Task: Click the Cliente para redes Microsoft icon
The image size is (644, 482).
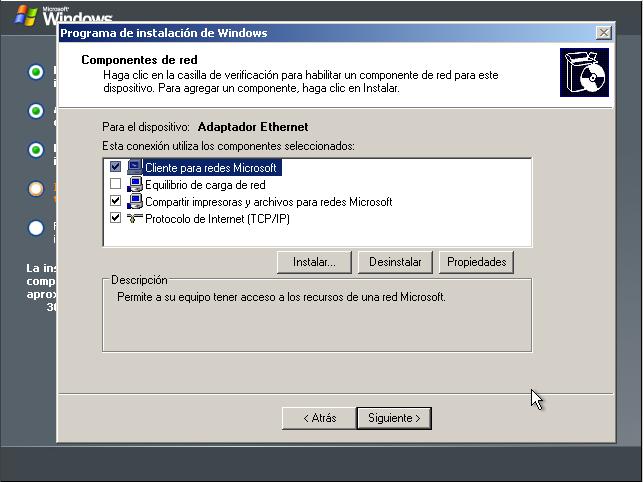Action: point(135,167)
